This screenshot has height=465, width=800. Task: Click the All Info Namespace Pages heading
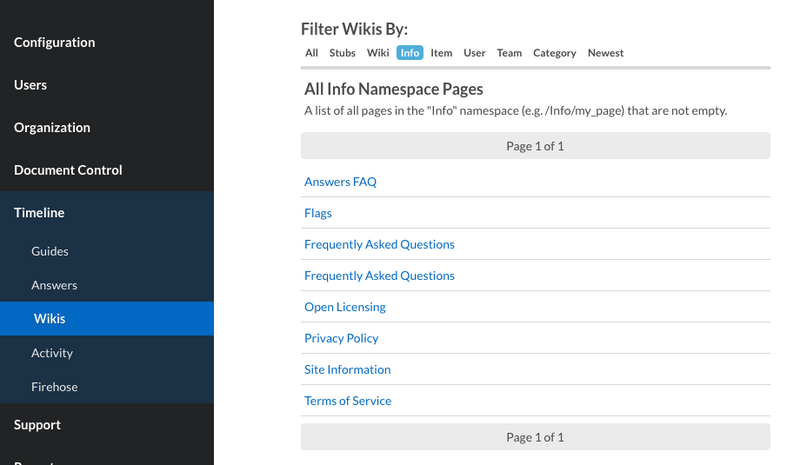point(393,89)
